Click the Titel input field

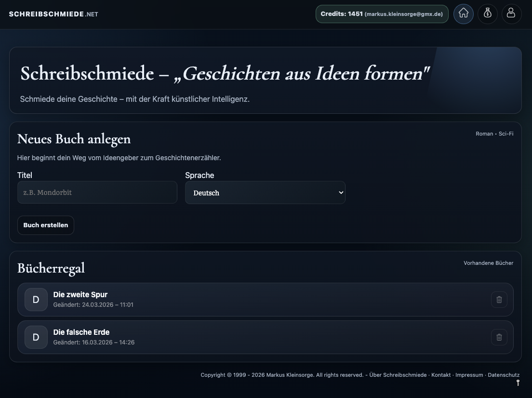(97, 192)
